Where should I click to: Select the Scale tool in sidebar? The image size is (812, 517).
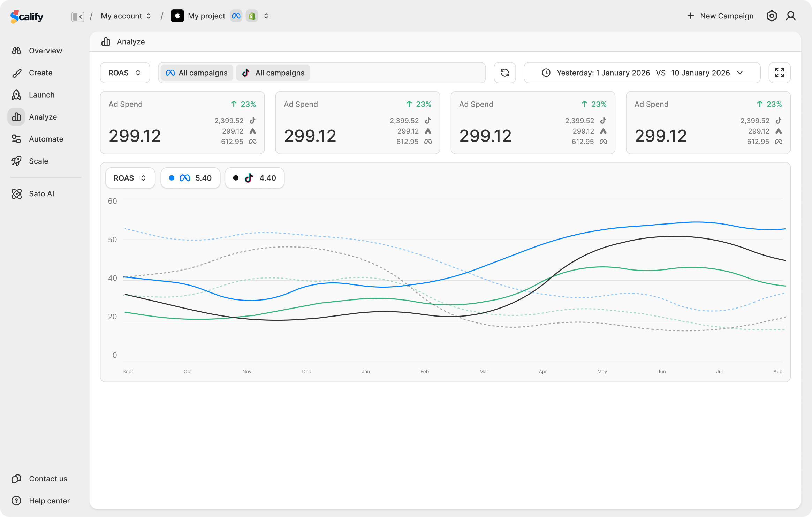(38, 161)
